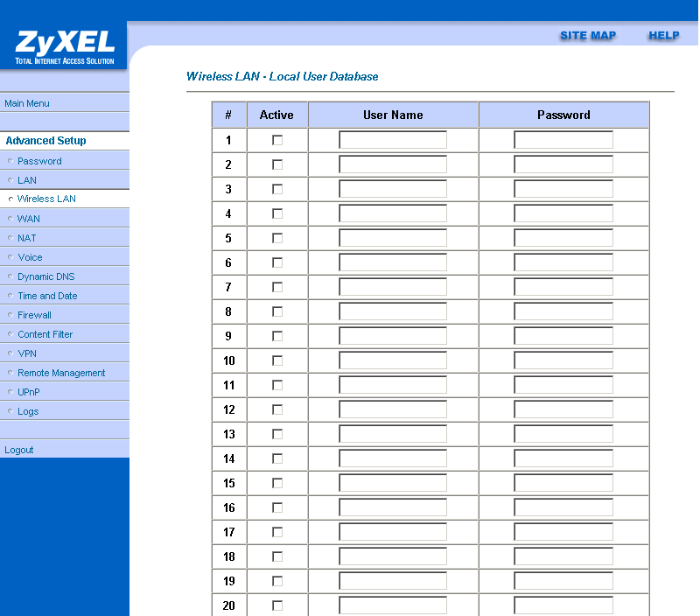Click the ZyXEL logo

(65, 47)
